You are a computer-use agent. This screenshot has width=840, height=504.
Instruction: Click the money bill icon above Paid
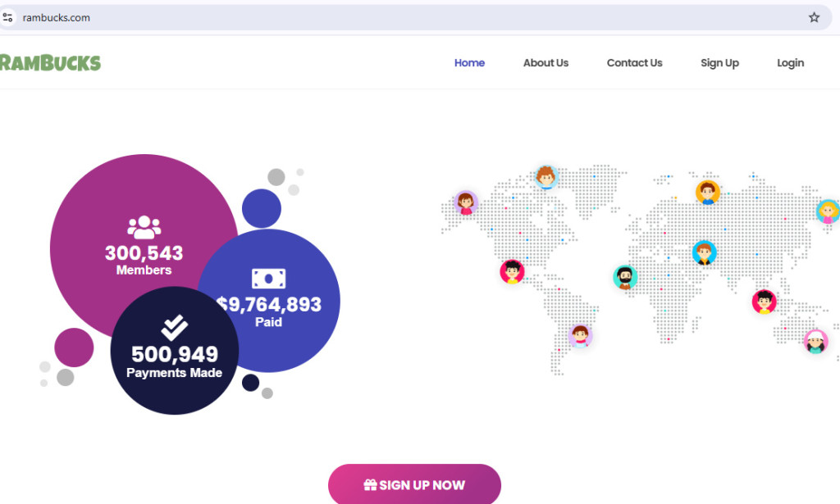pos(268,279)
